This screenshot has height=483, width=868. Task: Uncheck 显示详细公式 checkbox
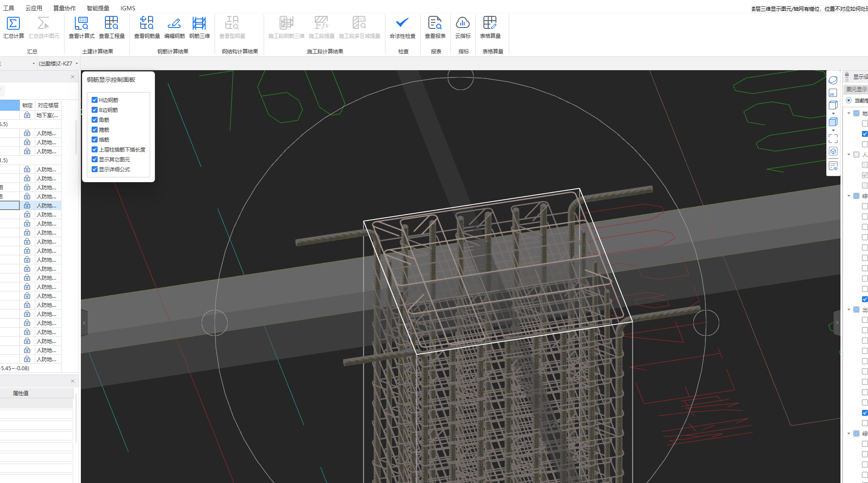[x=95, y=169]
